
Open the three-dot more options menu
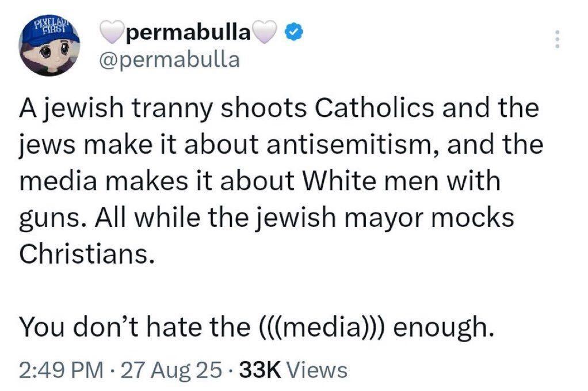[556, 39]
